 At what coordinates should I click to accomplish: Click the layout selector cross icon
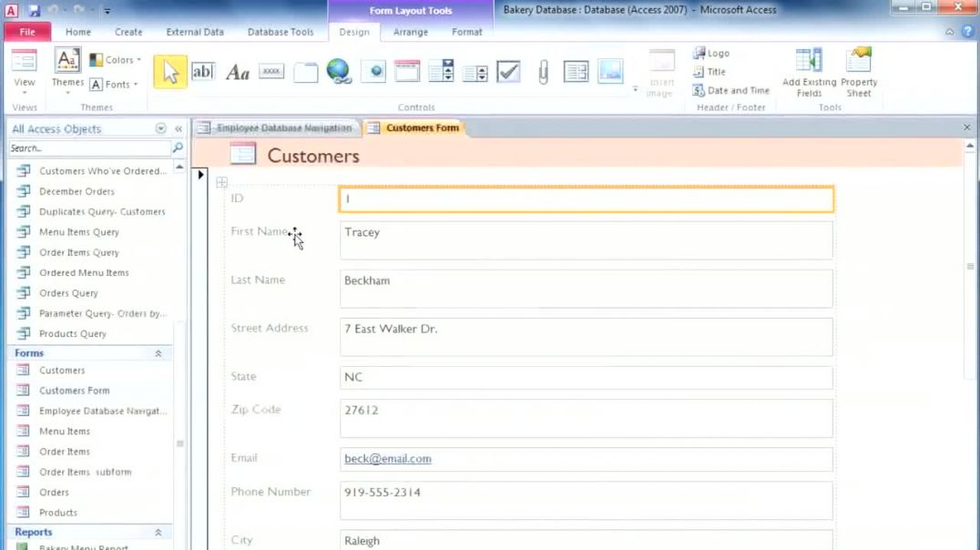tap(222, 182)
